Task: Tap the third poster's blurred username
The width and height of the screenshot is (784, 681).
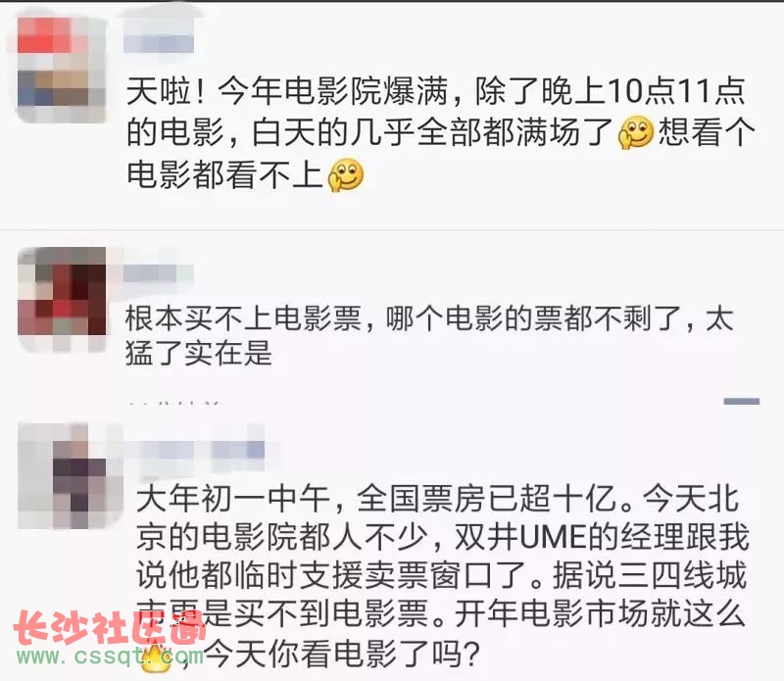Action: tap(200, 449)
